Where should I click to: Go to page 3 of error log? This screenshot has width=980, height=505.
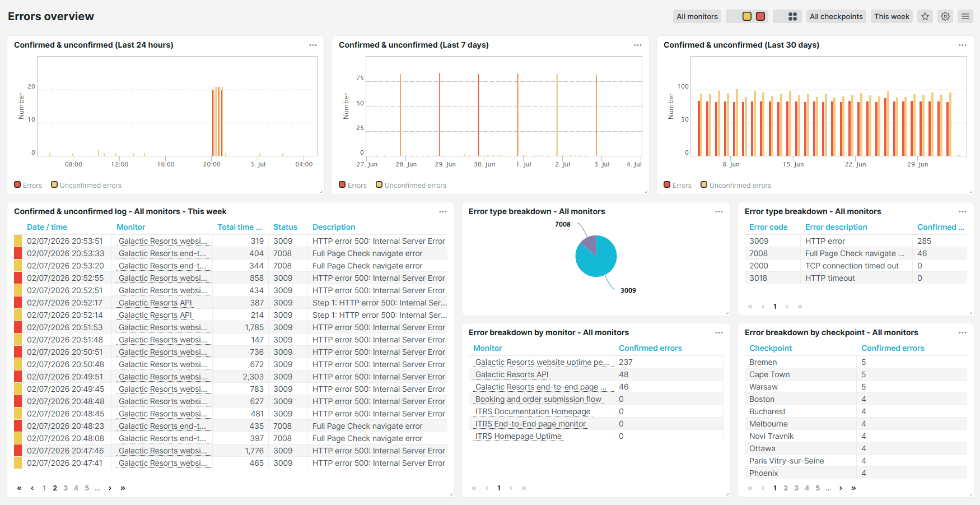[x=66, y=488]
